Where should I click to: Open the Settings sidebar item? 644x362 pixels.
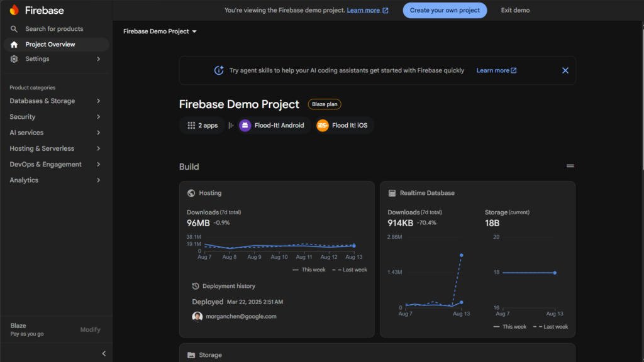(57, 58)
